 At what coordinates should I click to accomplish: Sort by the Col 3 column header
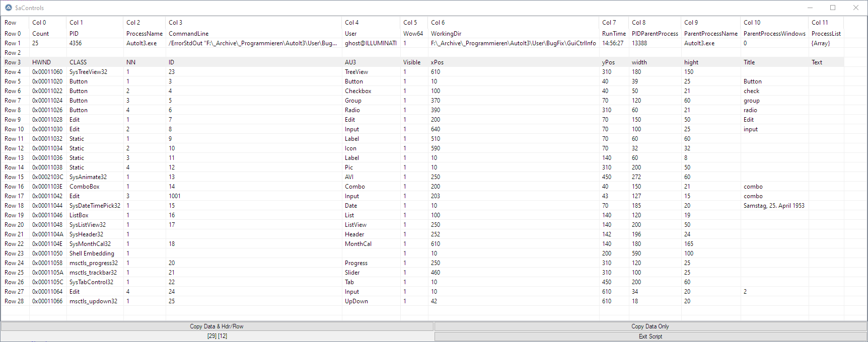[x=176, y=23]
